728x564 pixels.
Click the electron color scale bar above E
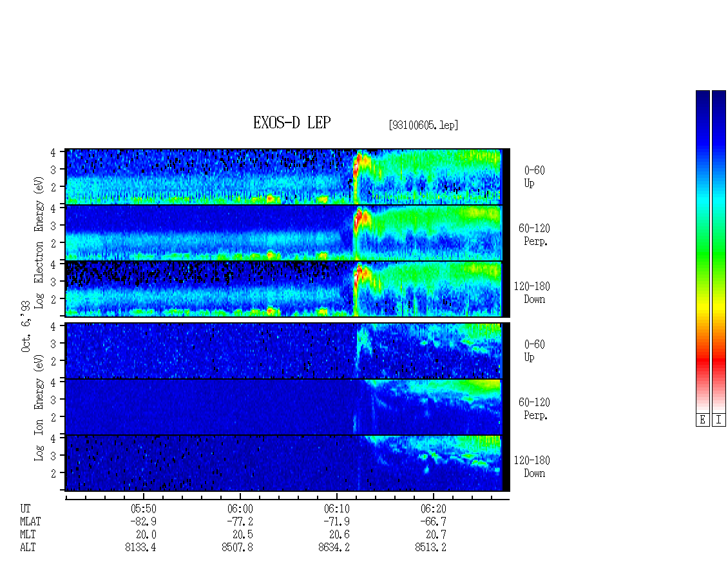tap(702, 251)
